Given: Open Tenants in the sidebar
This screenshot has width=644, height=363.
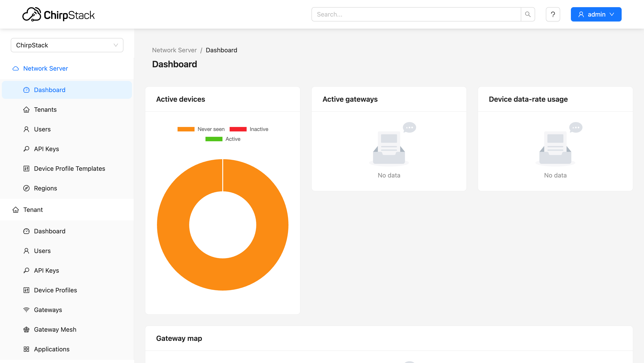Looking at the screenshot, I should [45, 110].
